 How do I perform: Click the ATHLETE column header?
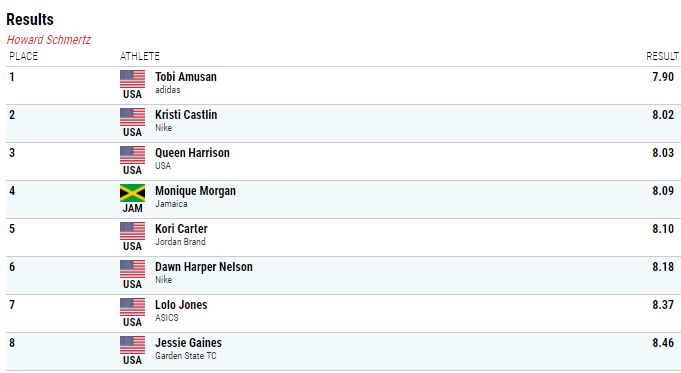click(x=140, y=56)
